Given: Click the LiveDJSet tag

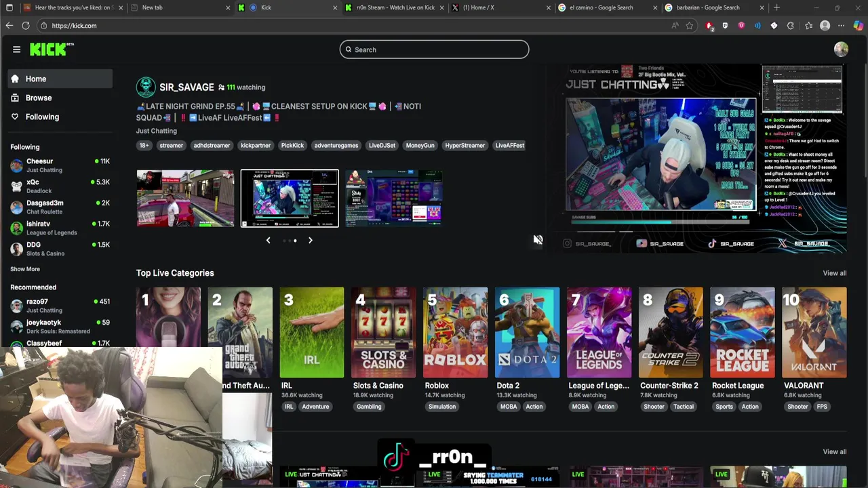Looking at the screenshot, I should tap(382, 145).
